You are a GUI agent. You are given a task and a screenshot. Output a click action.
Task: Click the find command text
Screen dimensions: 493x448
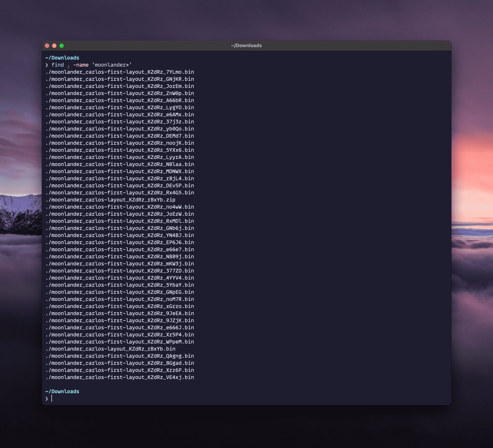pos(57,65)
